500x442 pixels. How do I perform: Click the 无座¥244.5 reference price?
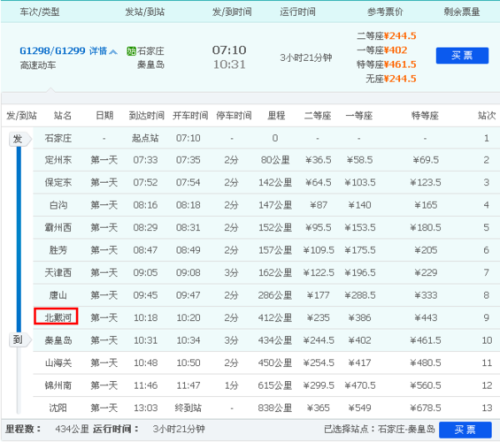pos(391,79)
